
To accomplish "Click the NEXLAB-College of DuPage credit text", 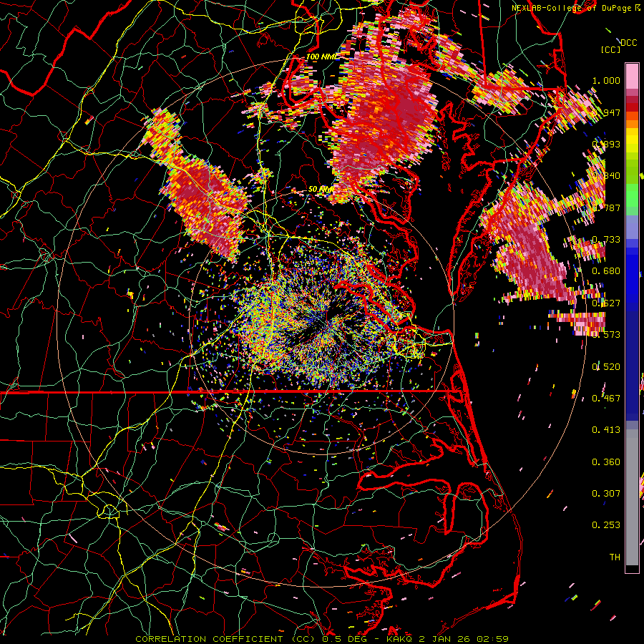I will point(572,8).
